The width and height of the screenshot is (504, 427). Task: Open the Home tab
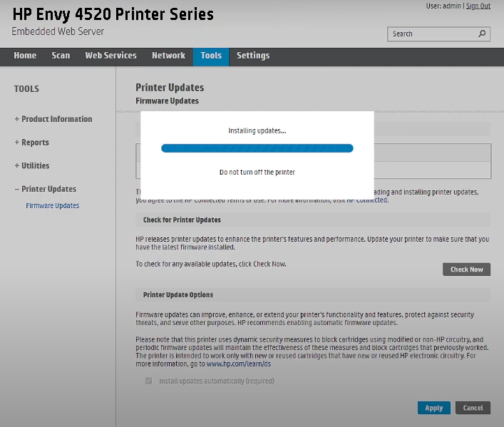coord(25,56)
